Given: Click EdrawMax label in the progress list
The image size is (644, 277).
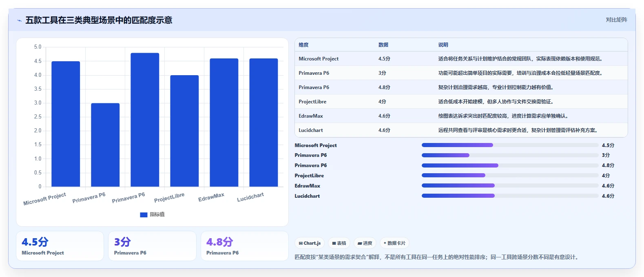Looking at the screenshot, I should pos(308,186).
